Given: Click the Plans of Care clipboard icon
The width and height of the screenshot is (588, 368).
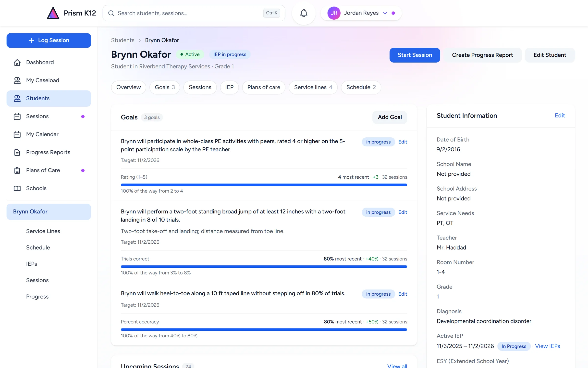Looking at the screenshot, I should coord(17,170).
